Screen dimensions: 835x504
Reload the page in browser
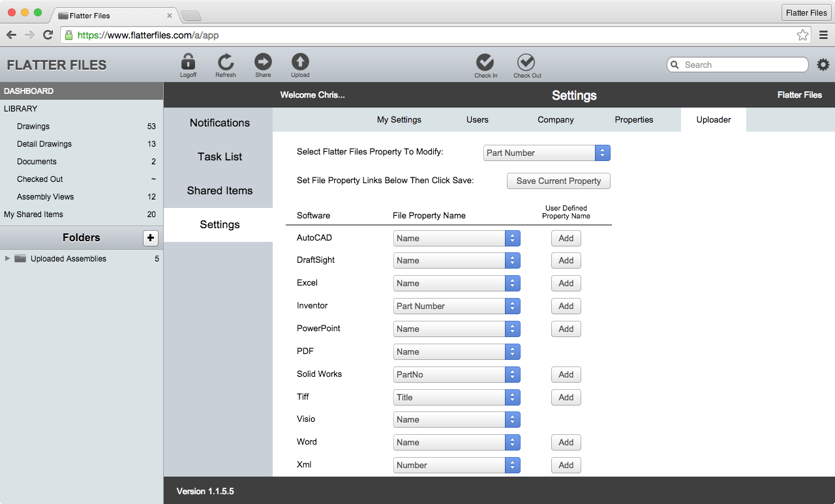(48, 35)
